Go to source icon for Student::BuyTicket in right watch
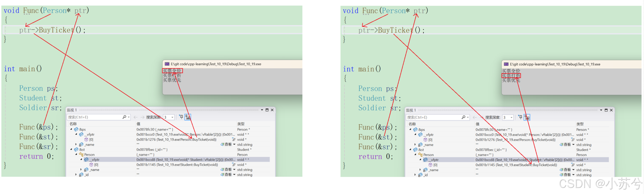Viewport: 644px width, 194px height. pyautogui.click(x=573, y=165)
